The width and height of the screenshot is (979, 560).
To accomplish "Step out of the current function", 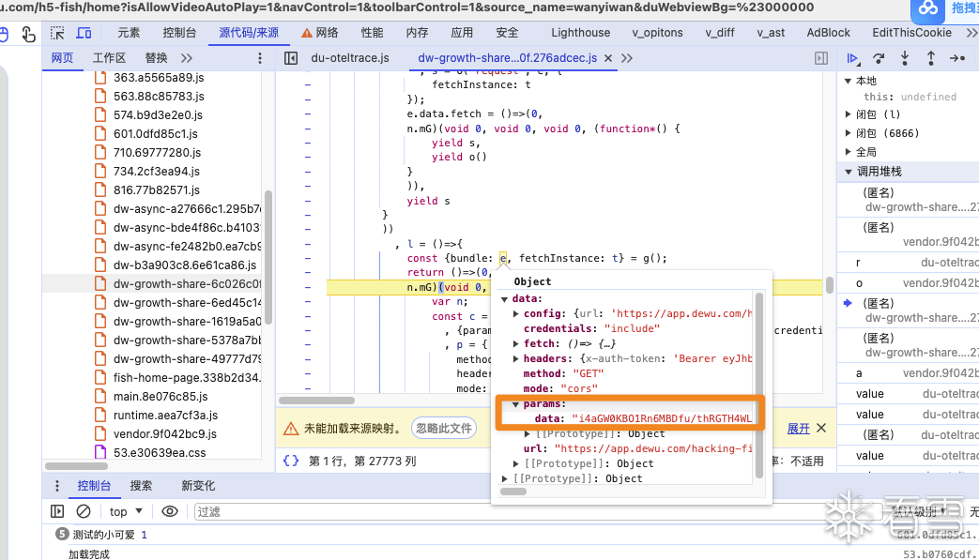I will coord(931,58).
